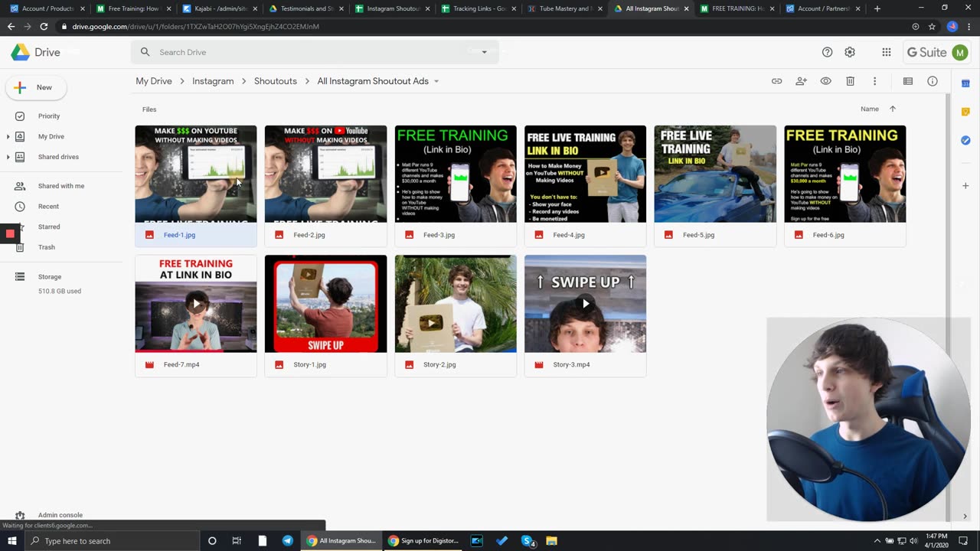Click the address bar URL
The image size is (980, 551).
(196, 26)
